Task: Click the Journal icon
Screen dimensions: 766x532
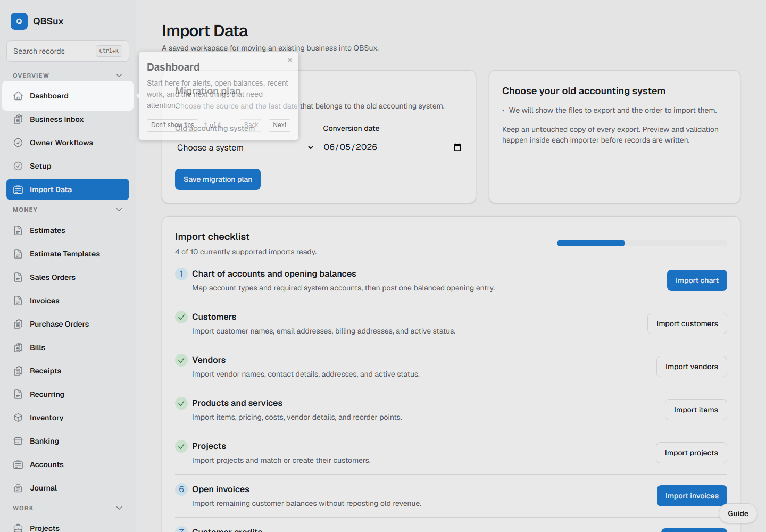Action: [x=18, y=488]
